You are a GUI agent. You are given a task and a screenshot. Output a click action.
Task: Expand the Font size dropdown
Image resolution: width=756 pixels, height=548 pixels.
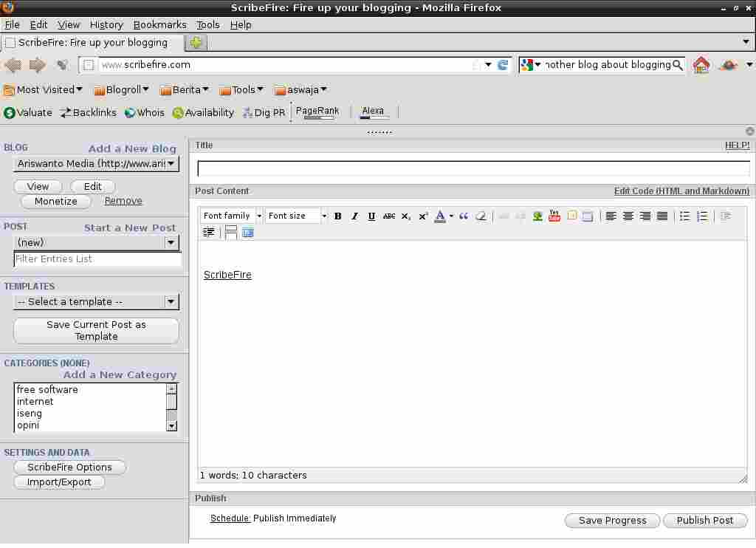(x=297, y=216)
